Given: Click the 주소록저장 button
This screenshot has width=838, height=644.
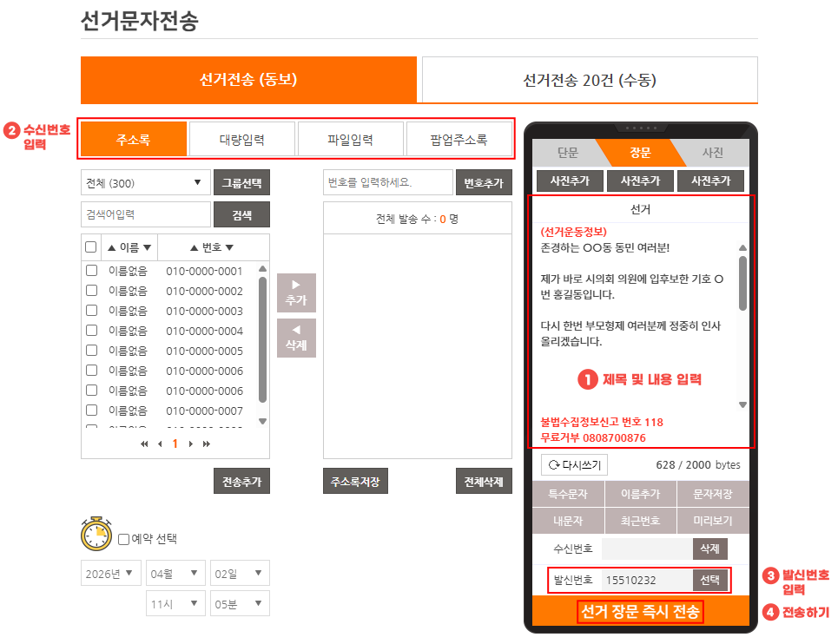Looking at the screenshot, I should coord(356,482).
